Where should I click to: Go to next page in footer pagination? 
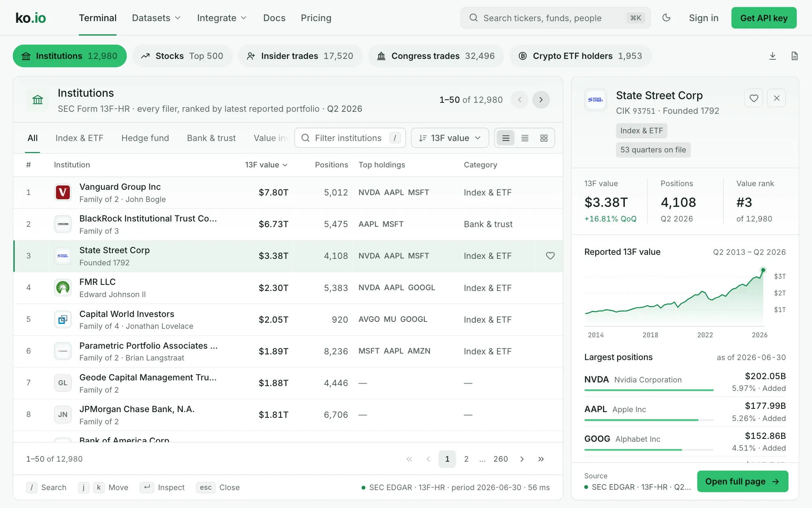click(522, 459)
